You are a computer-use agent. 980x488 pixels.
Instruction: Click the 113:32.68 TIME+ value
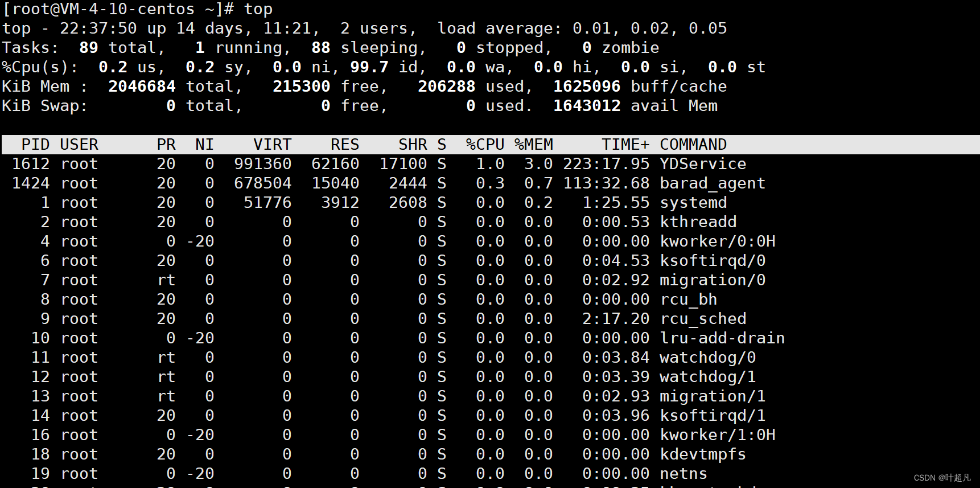pyautogui.click(x=606, y=183)
